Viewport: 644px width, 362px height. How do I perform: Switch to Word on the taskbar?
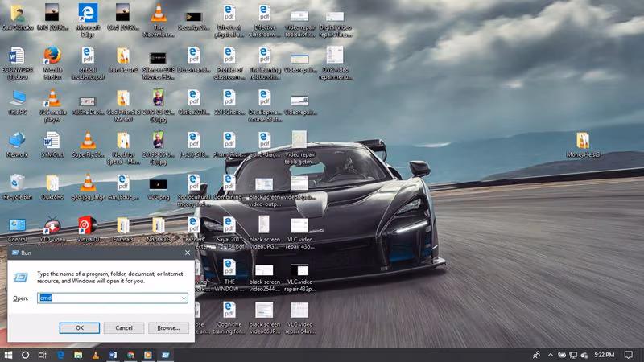113,355
